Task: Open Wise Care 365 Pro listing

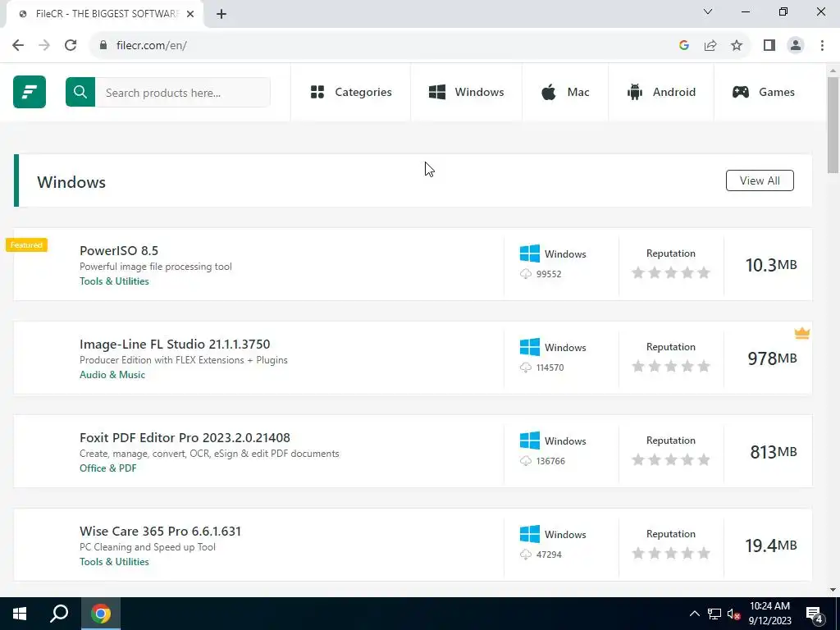Action: [160, 532]
